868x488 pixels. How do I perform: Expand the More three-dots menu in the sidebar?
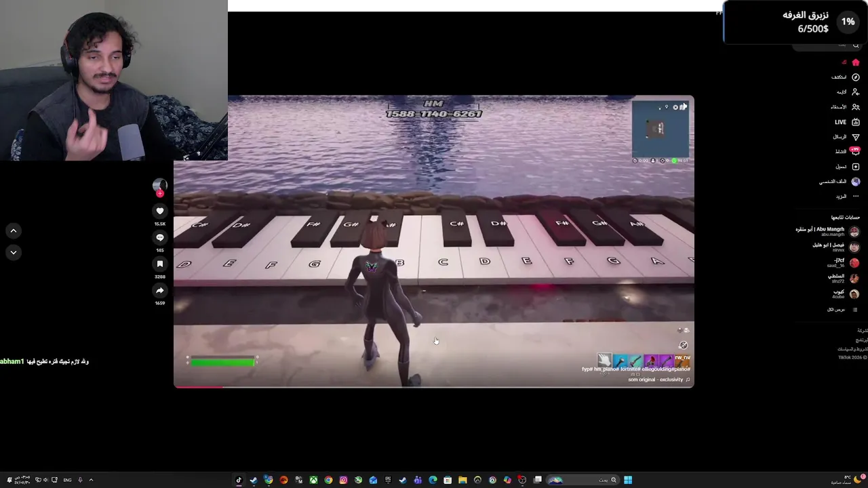[x=856, y=197]
